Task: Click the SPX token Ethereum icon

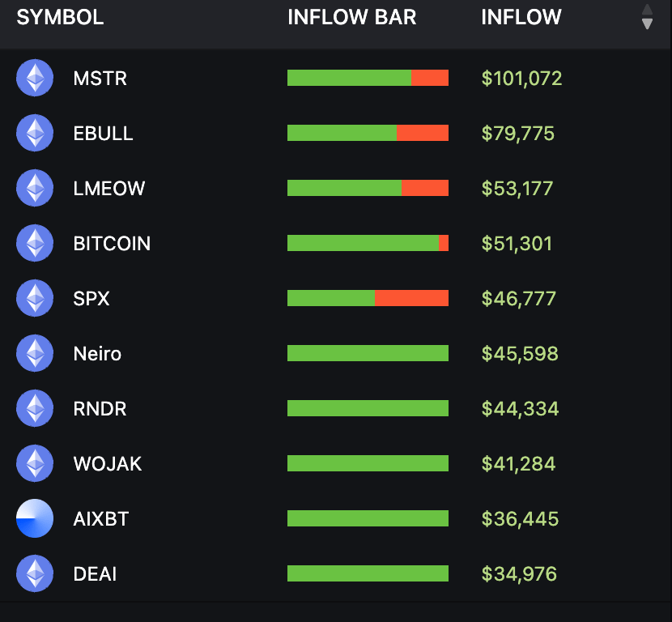Action: (35, 298)
